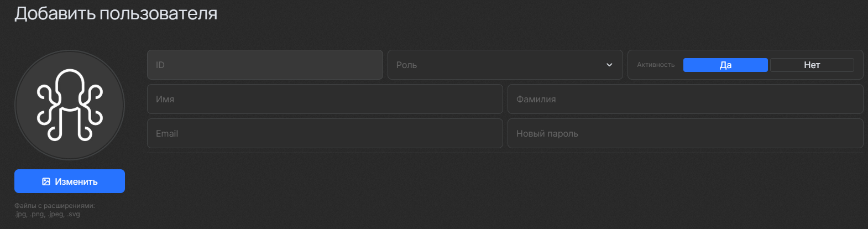
Task: Click the Добавить пользователя heading
Action: [116, 14]
